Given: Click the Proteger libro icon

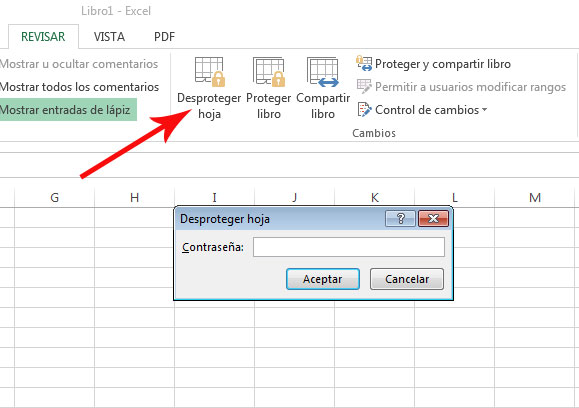Looking at the screenshot, I should tap(269, 72).
